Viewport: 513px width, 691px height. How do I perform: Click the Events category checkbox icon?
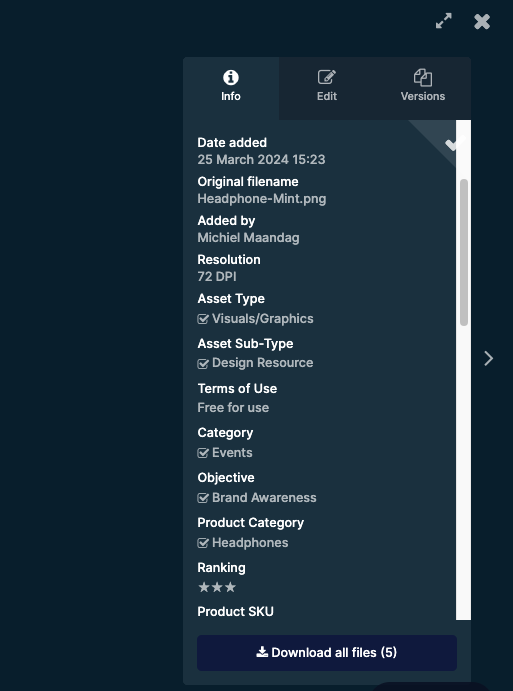[x=203, y=453]
